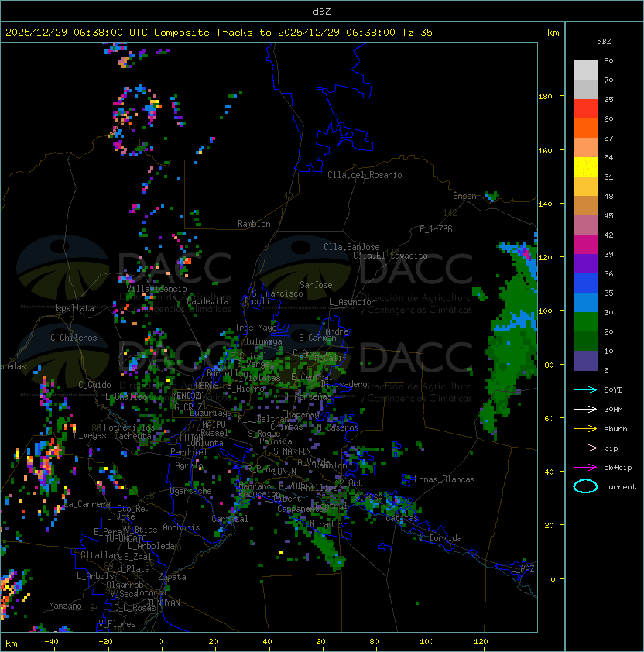Click the Ramblon label near top
644x652 pixels.
pos(254,224)
